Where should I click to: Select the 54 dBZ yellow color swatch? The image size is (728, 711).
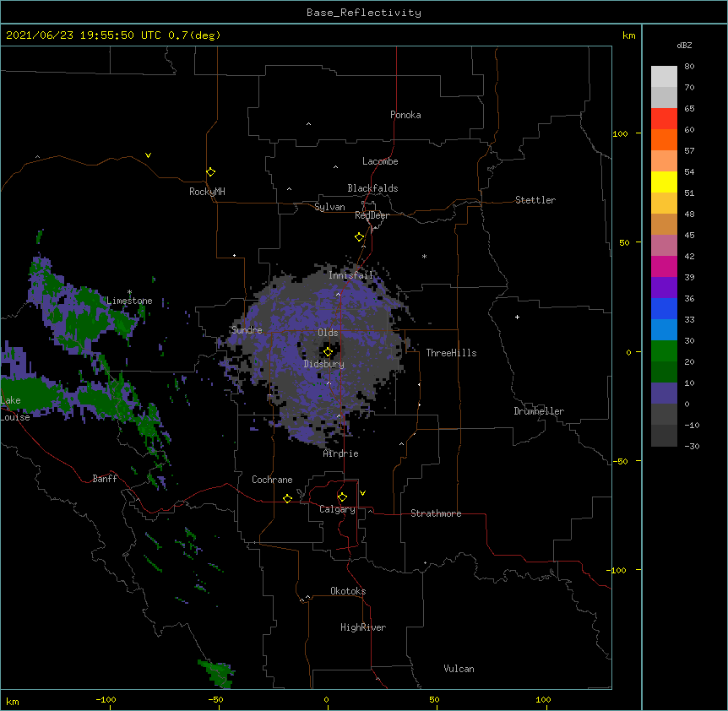point(664,182)
